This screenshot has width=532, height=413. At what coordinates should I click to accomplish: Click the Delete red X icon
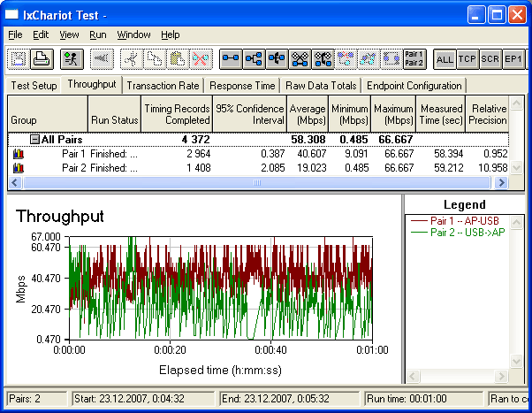(201, 59)
